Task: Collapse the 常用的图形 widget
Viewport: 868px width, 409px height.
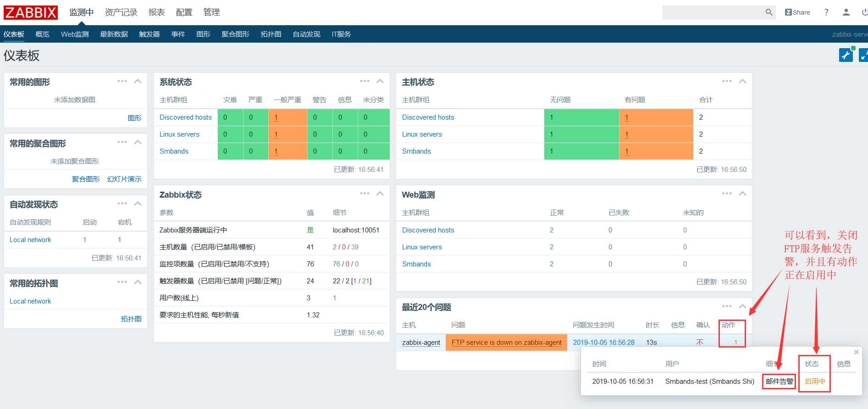Action: click(138, 81)
